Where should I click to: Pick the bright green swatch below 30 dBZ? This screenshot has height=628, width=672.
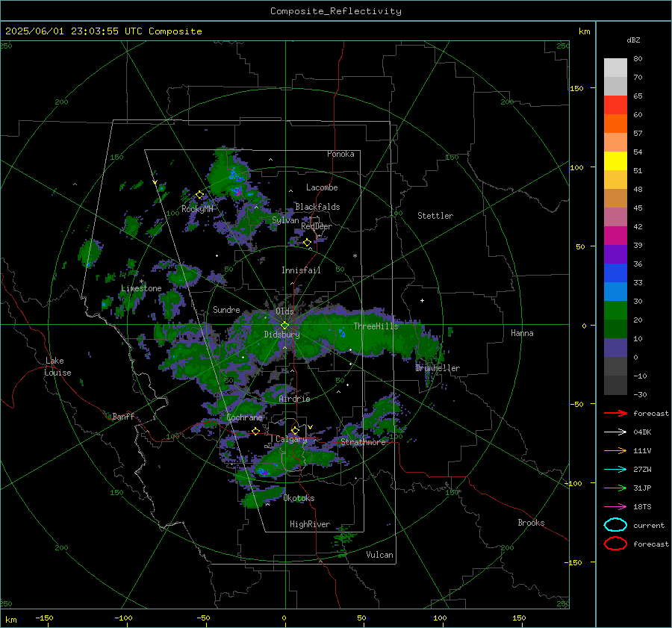[x=615, y=311]
